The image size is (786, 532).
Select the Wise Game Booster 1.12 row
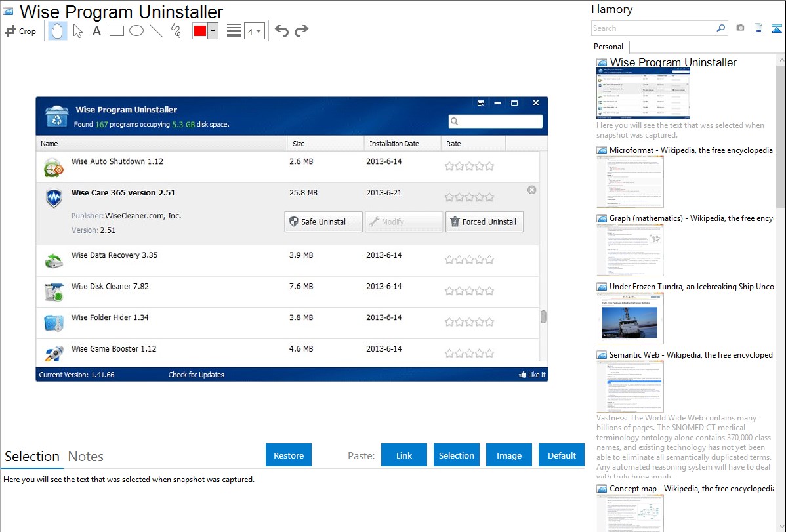288,351
